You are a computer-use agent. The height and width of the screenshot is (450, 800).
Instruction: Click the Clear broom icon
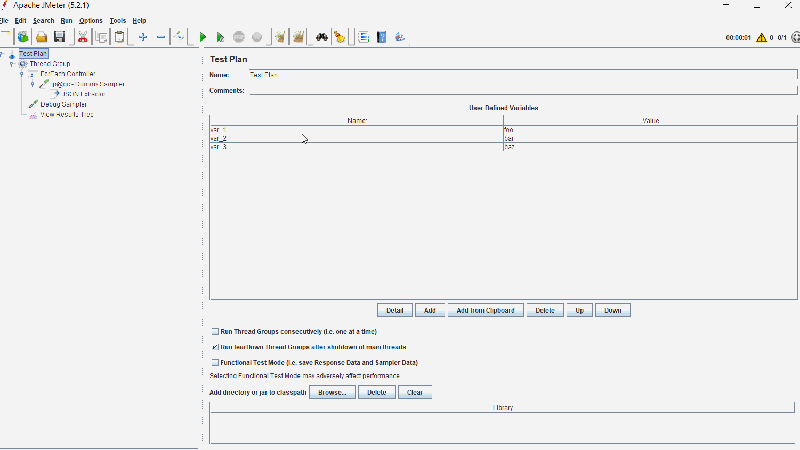280,37
